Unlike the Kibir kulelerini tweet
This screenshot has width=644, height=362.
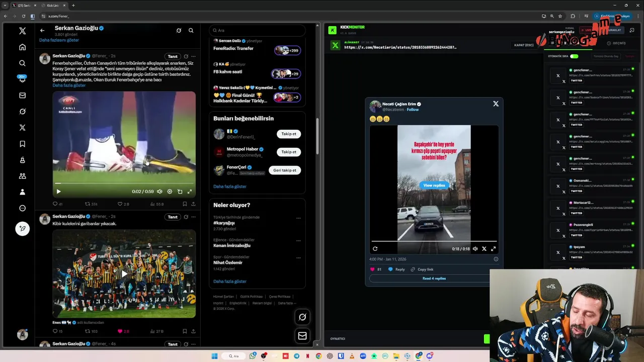(x=123, y=331)
